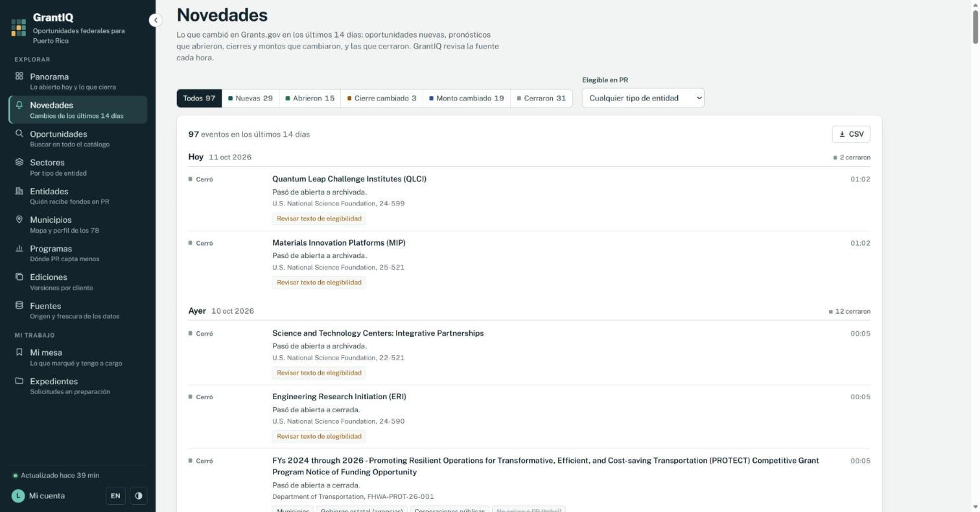
Task: Open Mi mesa bookmark icon
Action: click(19, 352)
